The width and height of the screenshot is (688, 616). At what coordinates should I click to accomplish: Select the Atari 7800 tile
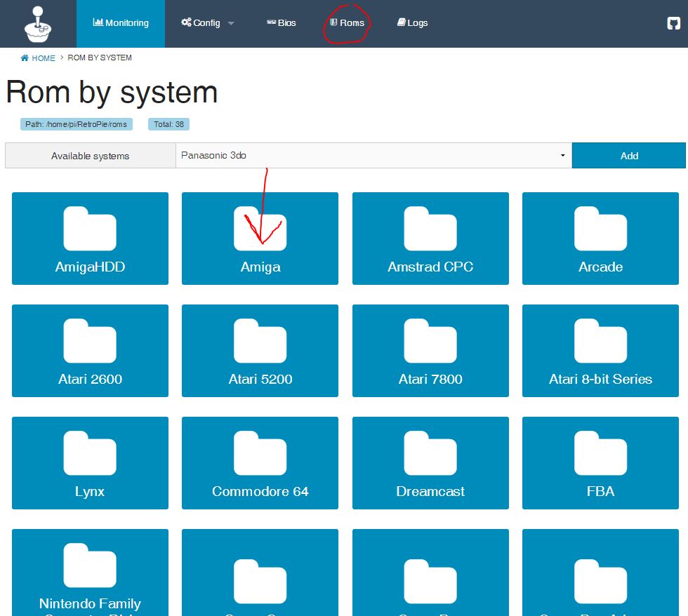pos(430,351)
